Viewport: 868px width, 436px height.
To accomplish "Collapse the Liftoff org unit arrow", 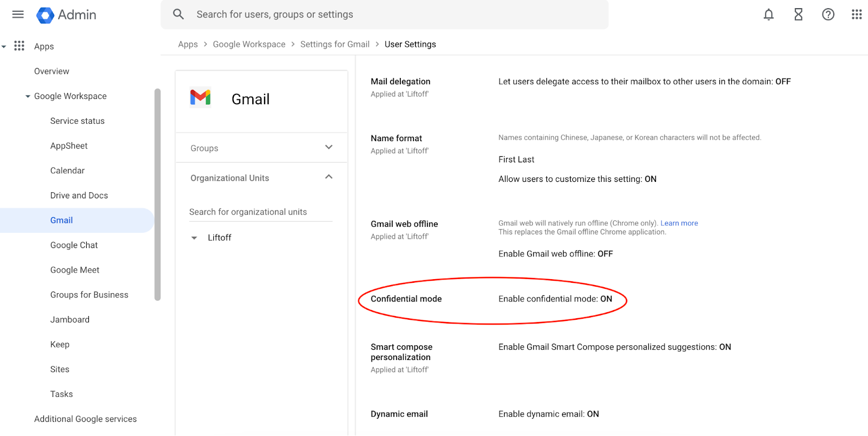I will 194,238.
